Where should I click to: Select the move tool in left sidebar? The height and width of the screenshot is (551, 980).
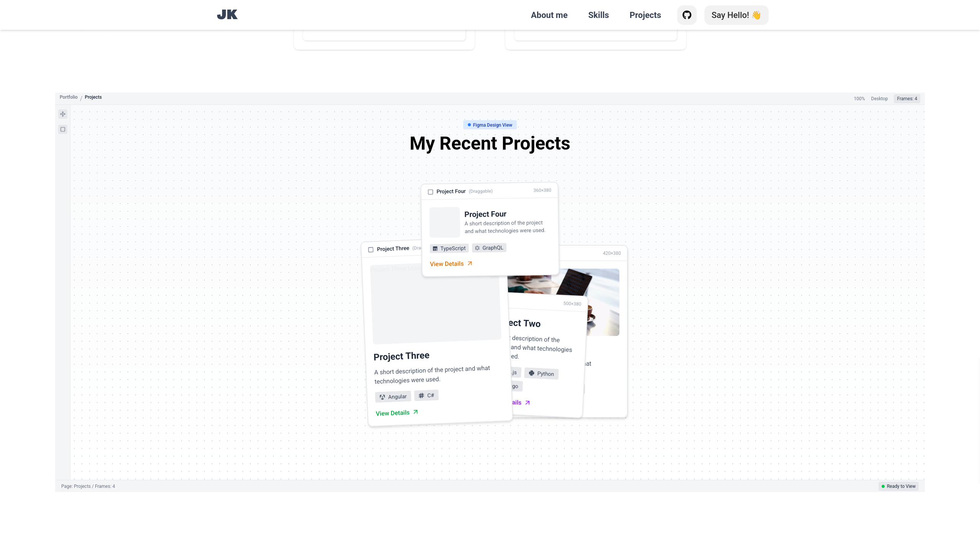63,114
